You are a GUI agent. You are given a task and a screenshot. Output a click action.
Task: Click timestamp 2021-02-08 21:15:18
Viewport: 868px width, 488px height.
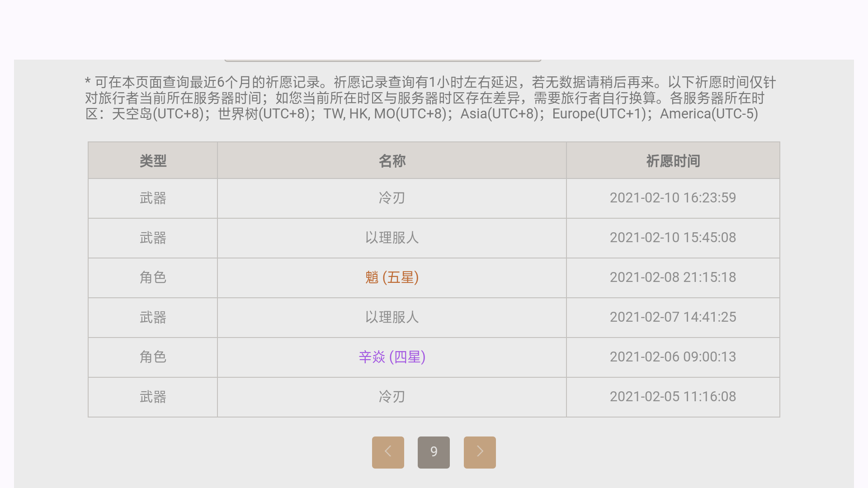(x=673, y=277)
